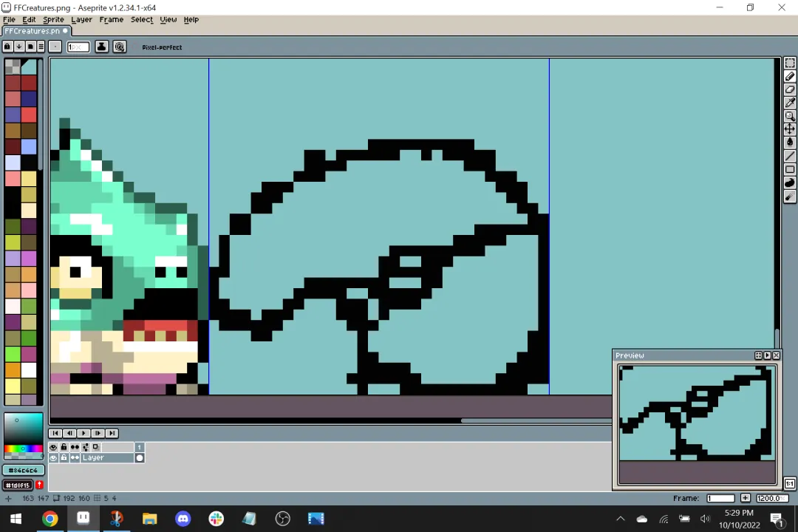Play the animation in Preview window
The width and height of the screenshot is (798, 532).
pyautogui.click(x=768, y=355)
